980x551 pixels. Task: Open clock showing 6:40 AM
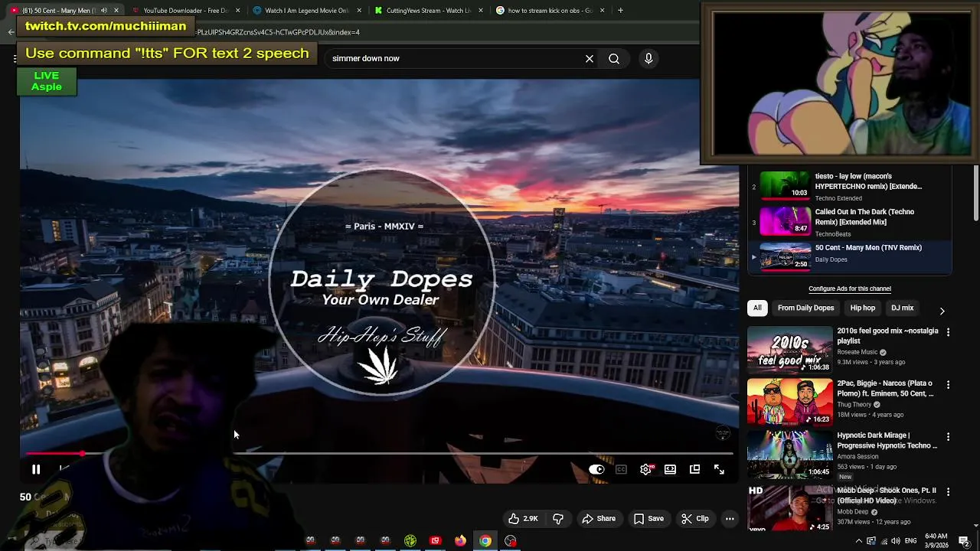coord(936,541)
